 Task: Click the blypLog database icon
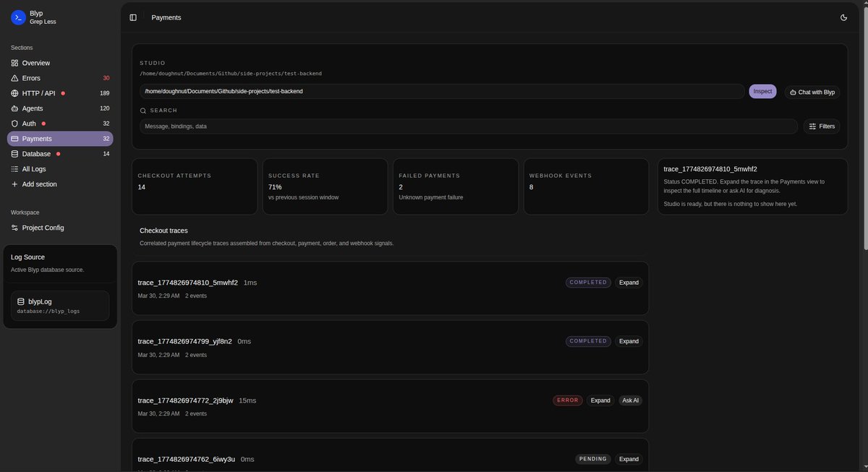[21, 301]
